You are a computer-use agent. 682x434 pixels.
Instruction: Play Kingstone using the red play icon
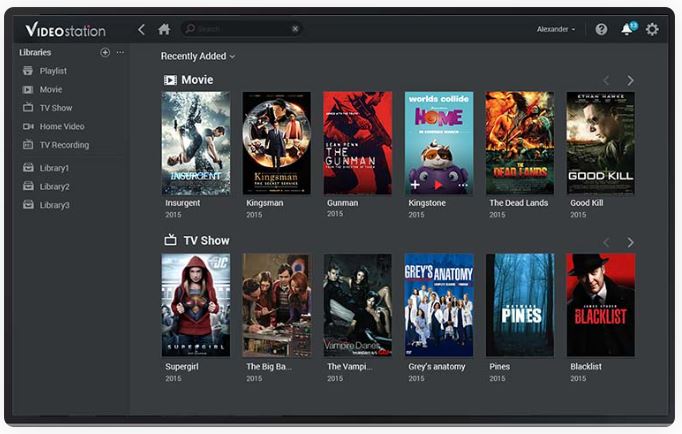point(437,184)
